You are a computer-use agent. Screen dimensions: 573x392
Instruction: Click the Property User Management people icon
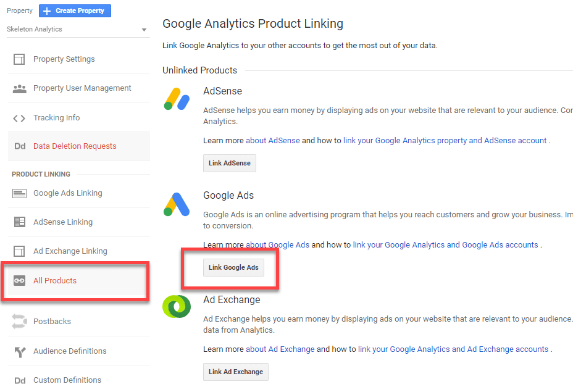pyautogui.click(x=19, y=88)
